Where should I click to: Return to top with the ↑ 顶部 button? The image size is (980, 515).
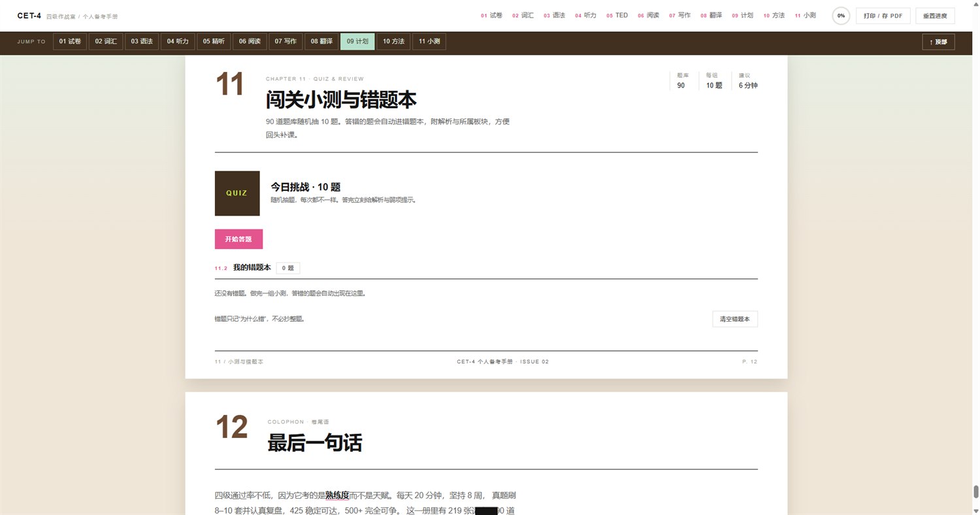click(x=938, y=42)
